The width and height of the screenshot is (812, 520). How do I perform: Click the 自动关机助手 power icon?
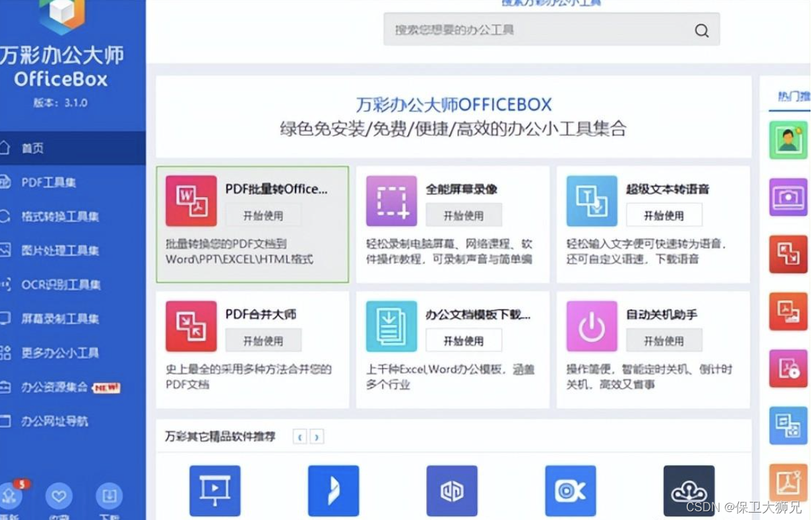(x=592, y=326)
